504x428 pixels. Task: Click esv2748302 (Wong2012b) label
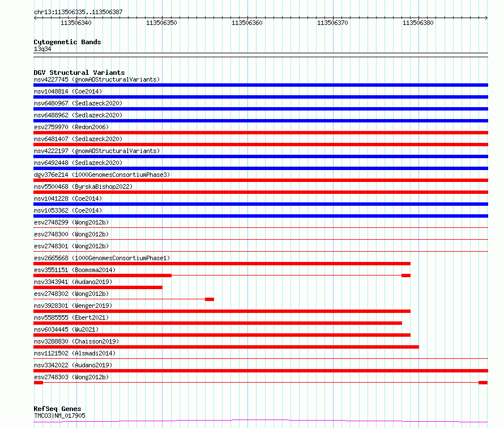click(71, 294)
